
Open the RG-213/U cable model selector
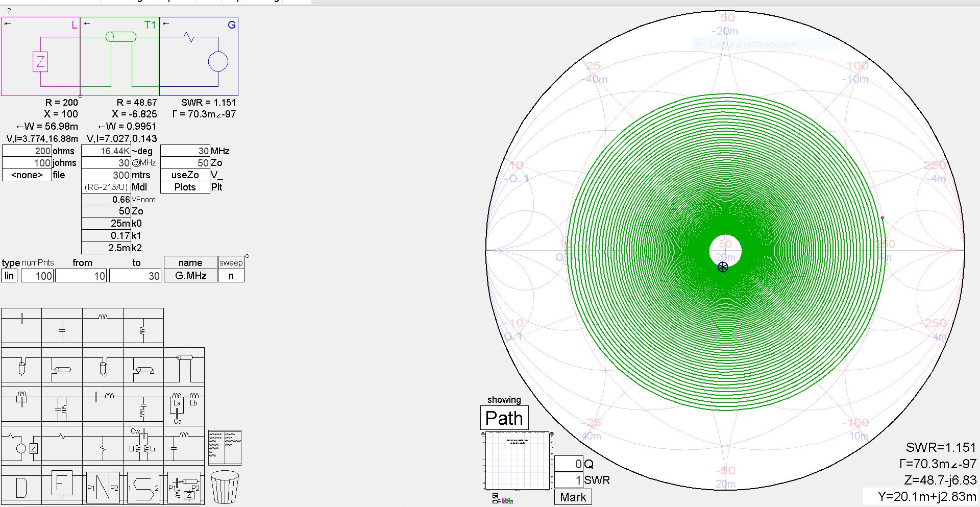pyautogui.click(x=106, y=187)
